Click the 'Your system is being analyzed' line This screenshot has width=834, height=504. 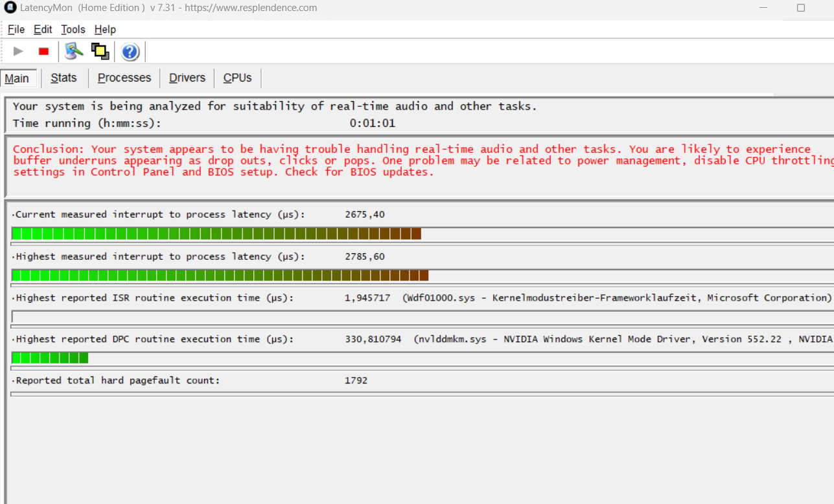[x=275, y=106]
